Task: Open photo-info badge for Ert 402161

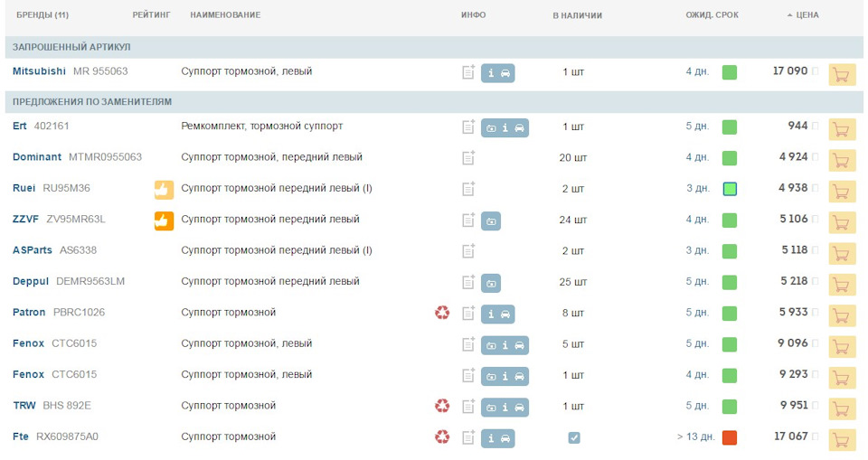Action: tap(505, 127)
